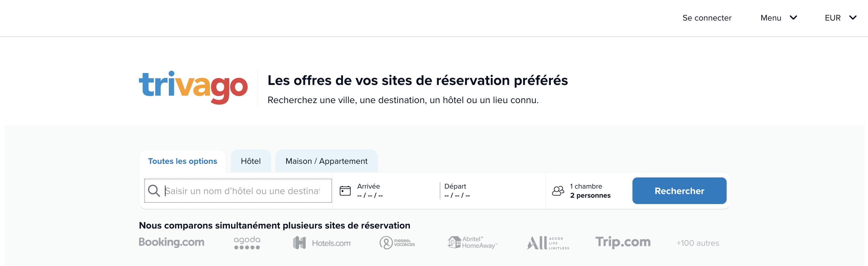Image resolution: width=868 pixels, height=266 pixels.
Task: Click the heading Les offres de vos sites
Action: point(417,80)
